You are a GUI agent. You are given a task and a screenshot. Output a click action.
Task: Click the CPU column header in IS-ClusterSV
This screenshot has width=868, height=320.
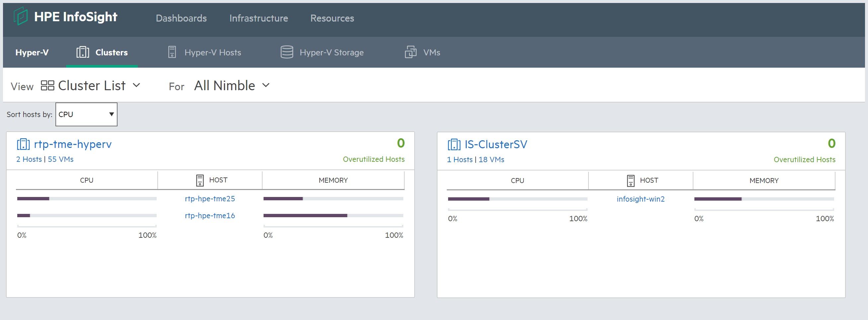517,181
